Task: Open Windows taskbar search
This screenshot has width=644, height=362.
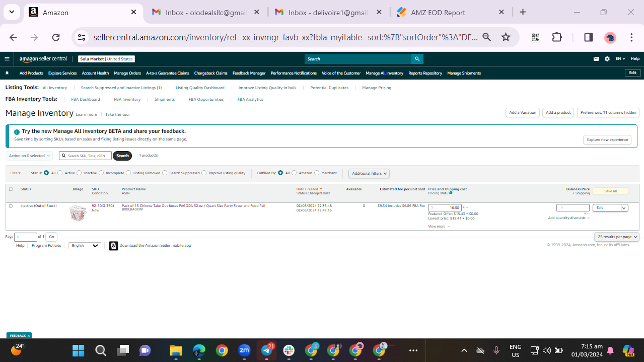Action: pos(101,350)
